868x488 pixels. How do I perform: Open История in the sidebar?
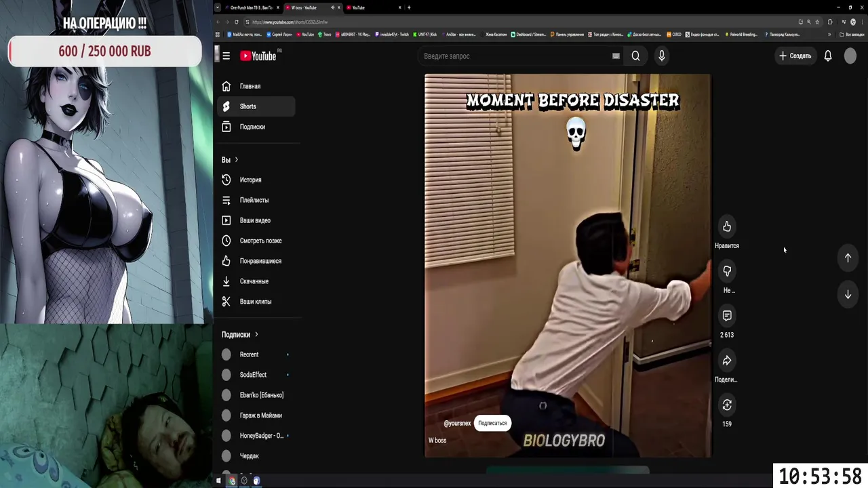tap(256, 180)
